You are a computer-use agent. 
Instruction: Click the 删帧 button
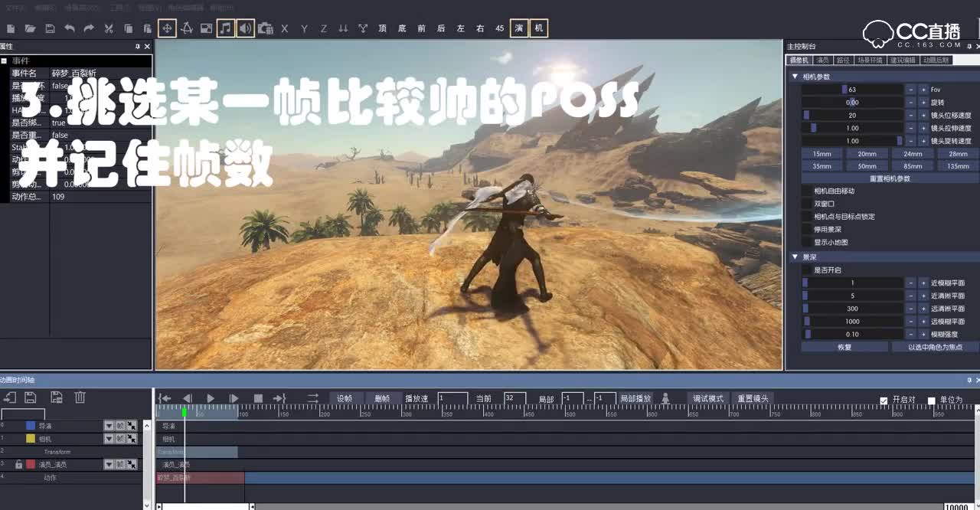click(x=382, y=398)
